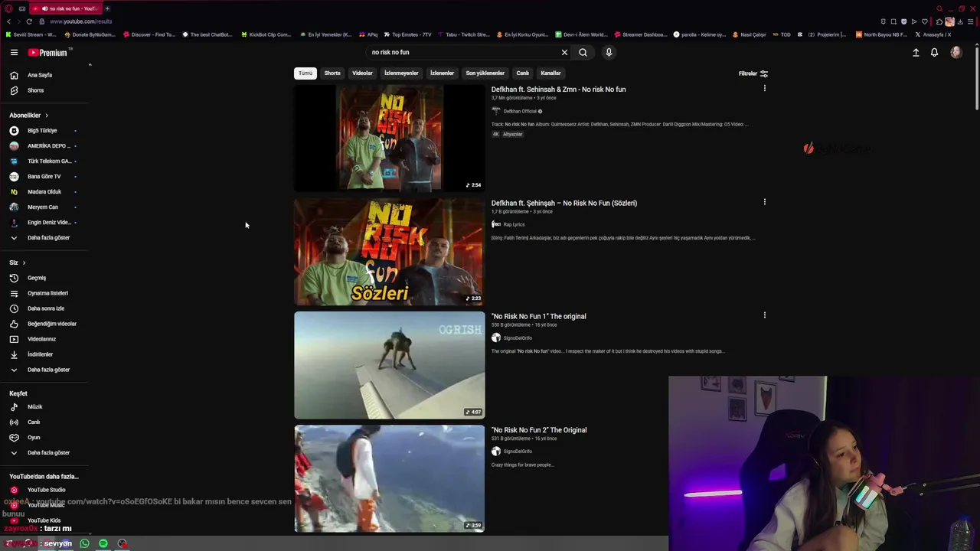
Task: Open the account avatar menu
Action: 955,52
